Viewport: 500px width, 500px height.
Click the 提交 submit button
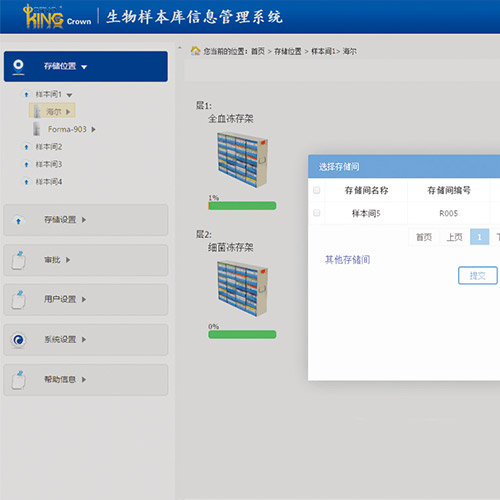click(478, 276)
